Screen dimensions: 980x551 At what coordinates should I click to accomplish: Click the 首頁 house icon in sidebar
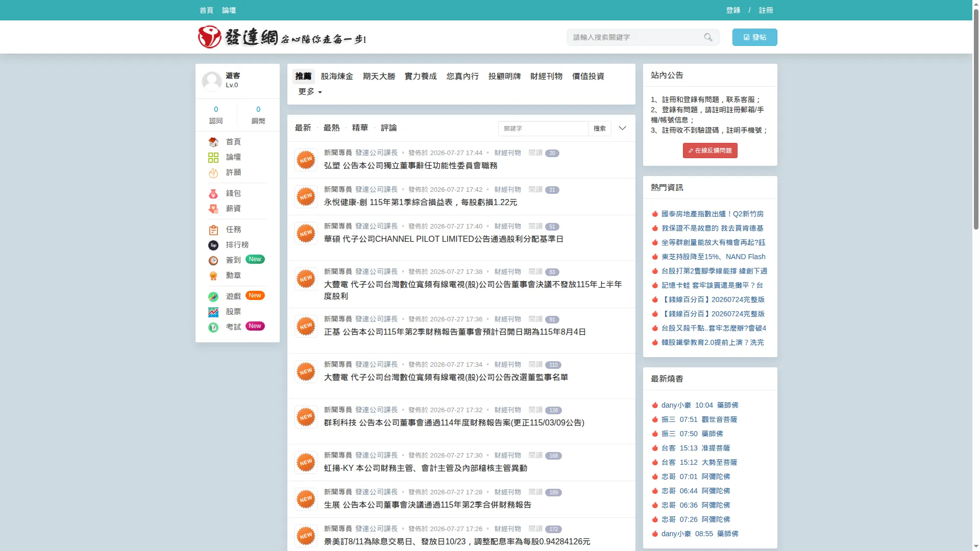(x=213, y=142)
